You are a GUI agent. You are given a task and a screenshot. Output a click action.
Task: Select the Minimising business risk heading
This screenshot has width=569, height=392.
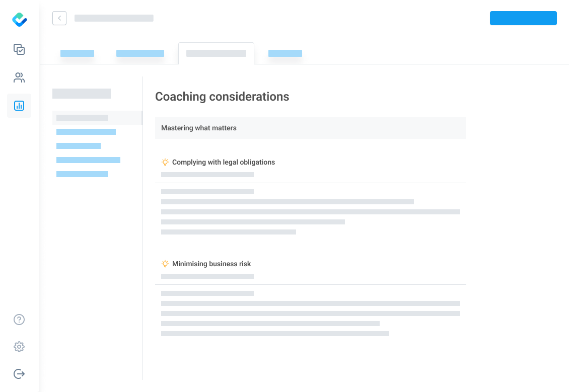click(211, 264)
